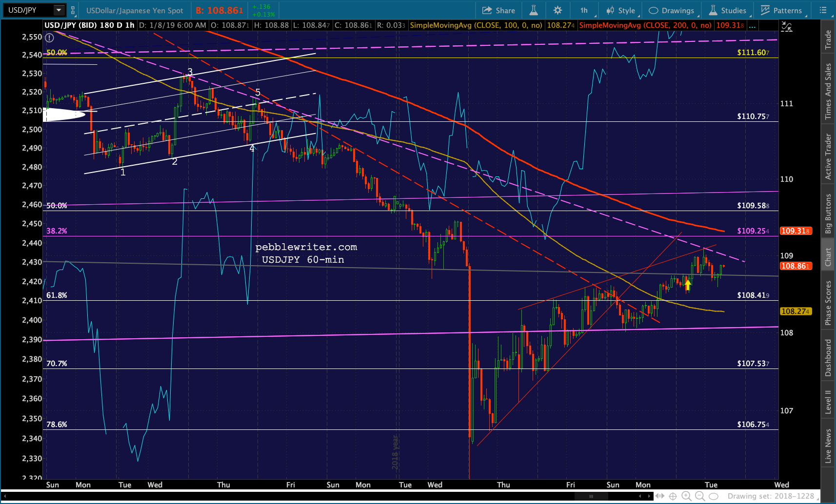
Task: Click the list menu icon at top right
Action: click(823, 10)
